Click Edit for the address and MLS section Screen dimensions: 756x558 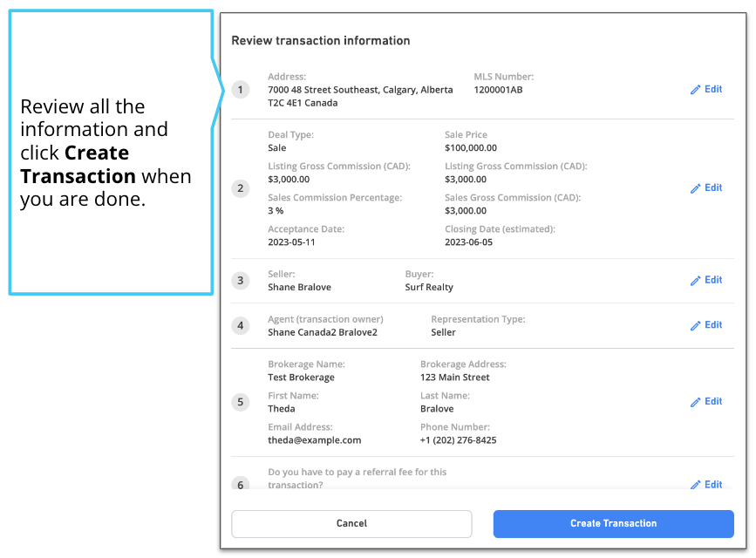705,89
